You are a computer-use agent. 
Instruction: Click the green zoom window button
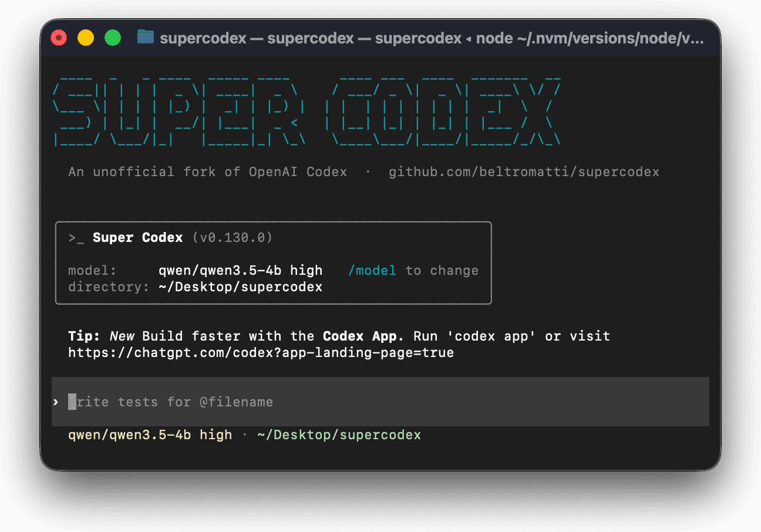(x=113, y=38)
